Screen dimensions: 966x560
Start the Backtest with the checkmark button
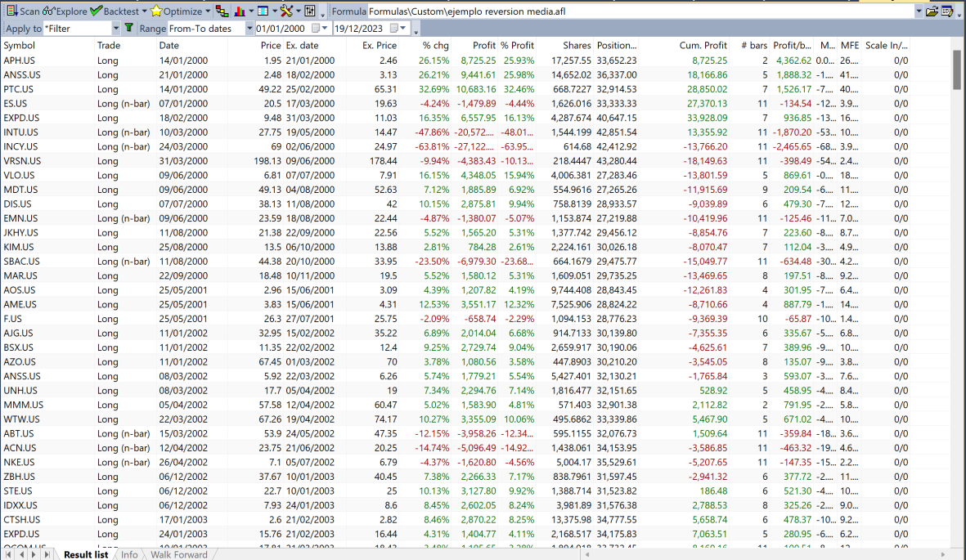115,11
